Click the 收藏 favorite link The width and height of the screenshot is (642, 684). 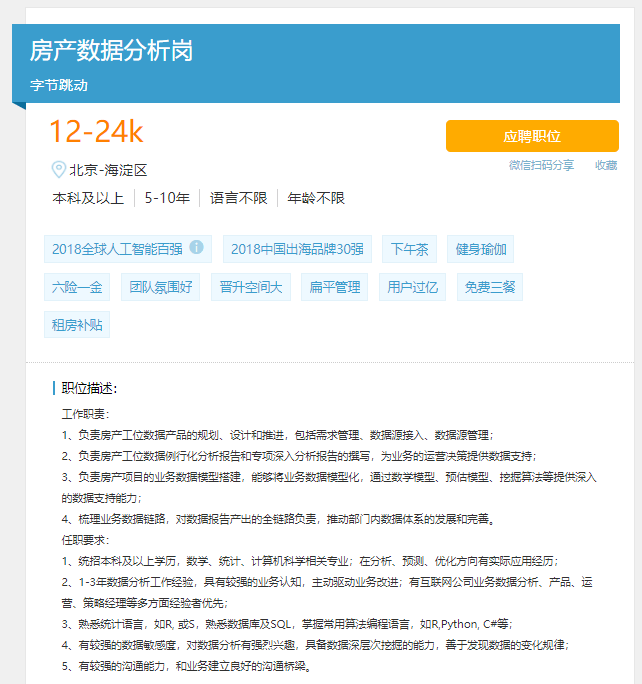[606, 165]
